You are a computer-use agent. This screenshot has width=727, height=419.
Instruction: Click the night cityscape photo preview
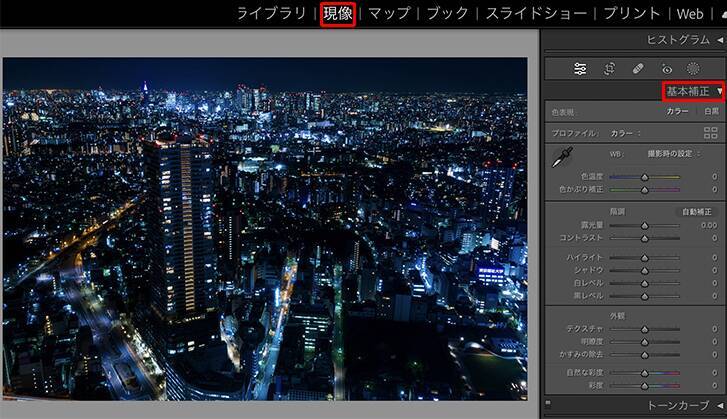click(265, 228)
